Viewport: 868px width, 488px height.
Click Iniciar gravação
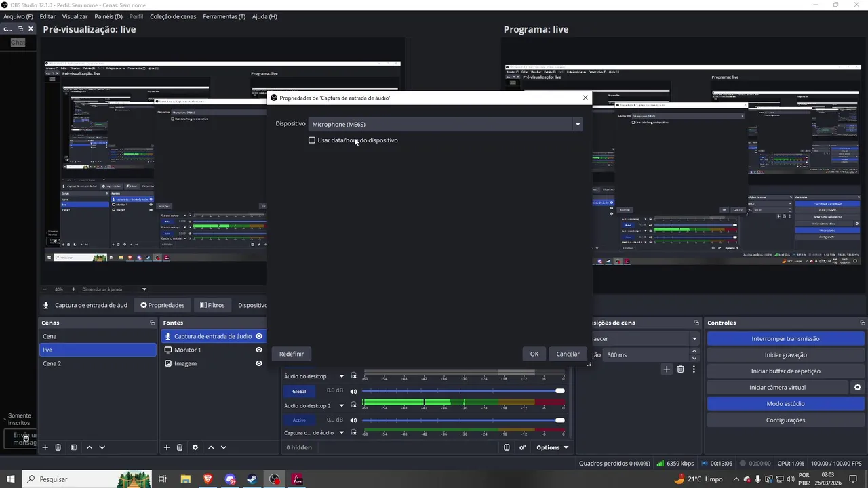(785, 354)
